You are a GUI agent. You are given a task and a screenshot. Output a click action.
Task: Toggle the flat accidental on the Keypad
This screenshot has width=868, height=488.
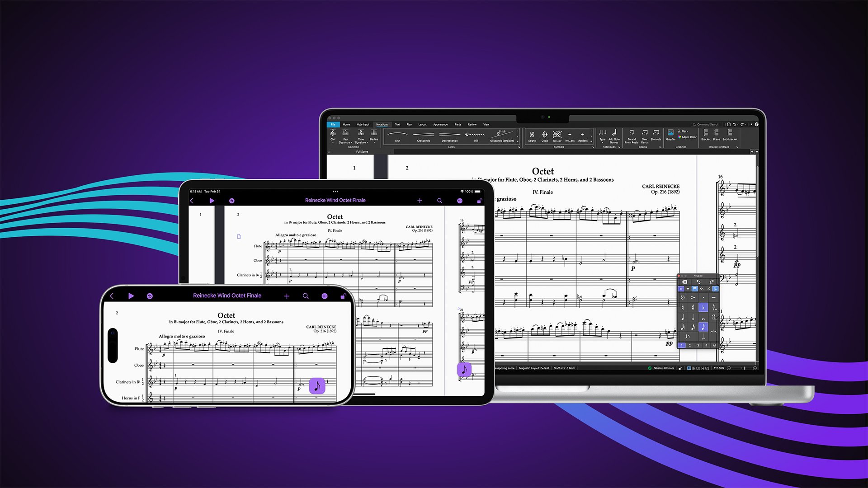pos(703,307)
